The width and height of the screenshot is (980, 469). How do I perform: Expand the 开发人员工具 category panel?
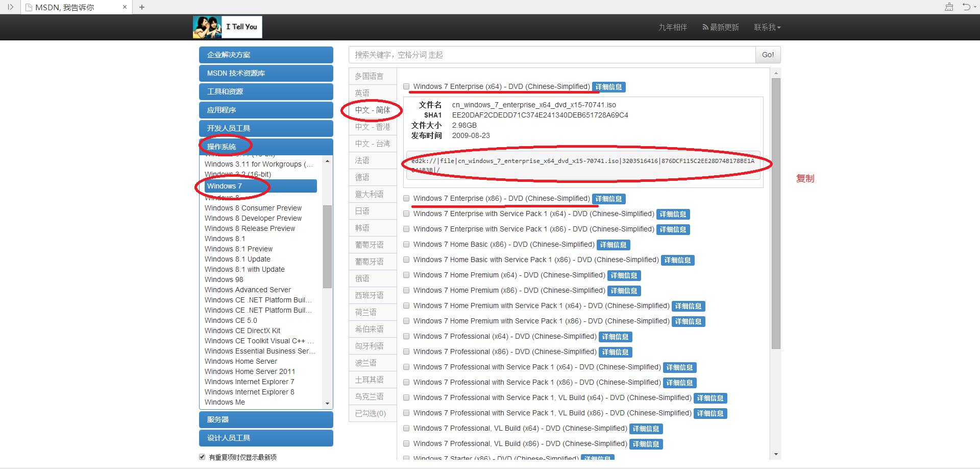pos(265,128)
